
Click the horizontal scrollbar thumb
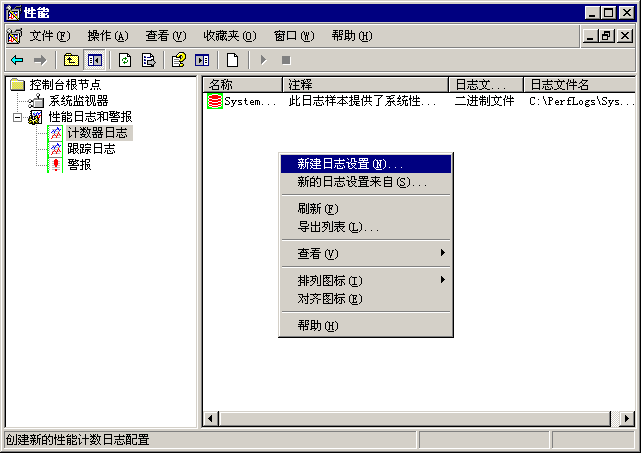point(415,418)
